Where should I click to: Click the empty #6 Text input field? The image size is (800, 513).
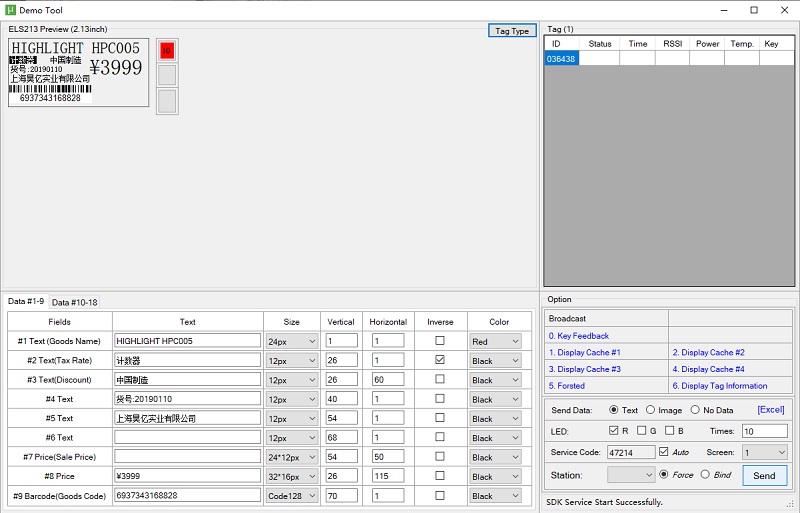187,437
